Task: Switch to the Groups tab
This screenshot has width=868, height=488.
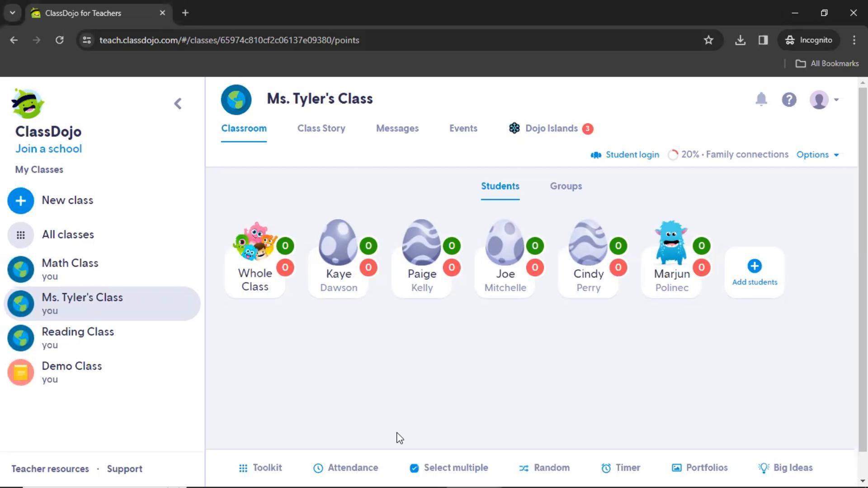Action: click(566, 186)
